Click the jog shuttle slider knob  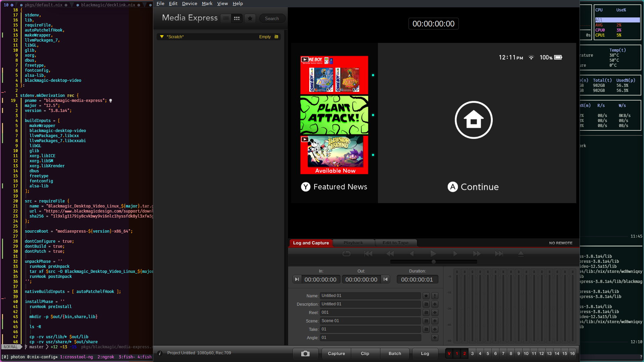click(x=434, y=262)
